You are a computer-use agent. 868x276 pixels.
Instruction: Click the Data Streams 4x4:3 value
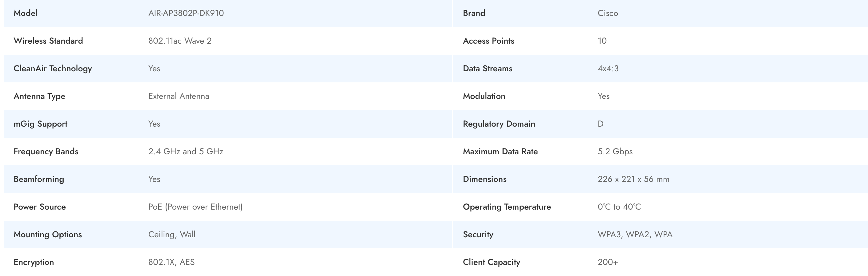click(608, 68)
